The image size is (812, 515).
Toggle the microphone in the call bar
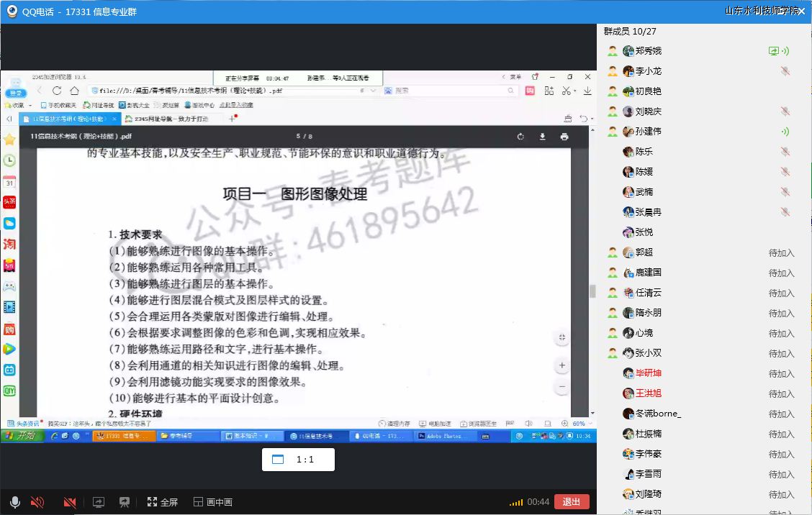[x=14, y=502]
